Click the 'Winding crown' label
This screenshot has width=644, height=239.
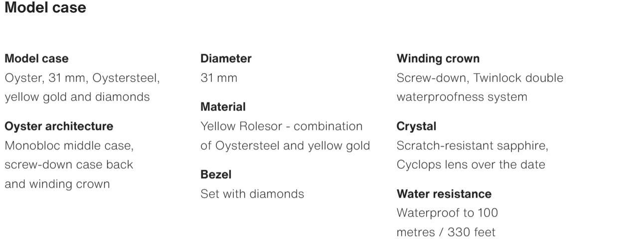[438, 59]
